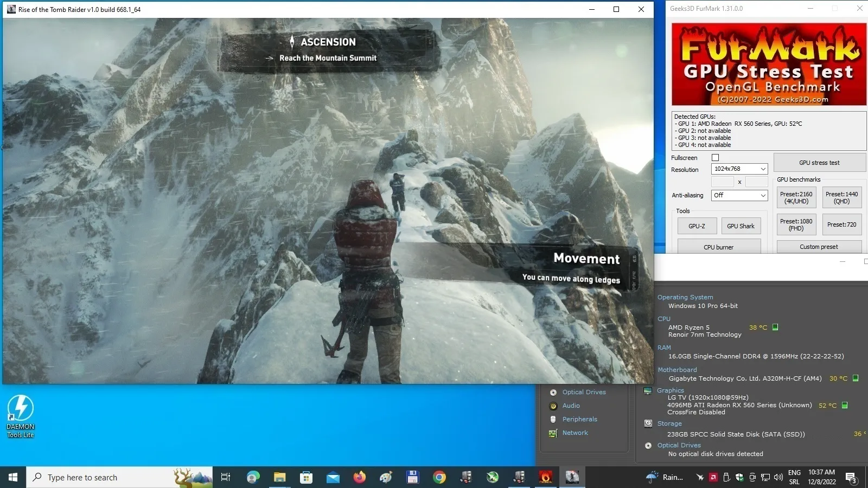
Task: Open the Anti-aliasing dropdown in FurMark
Action: tap(739, 195)
